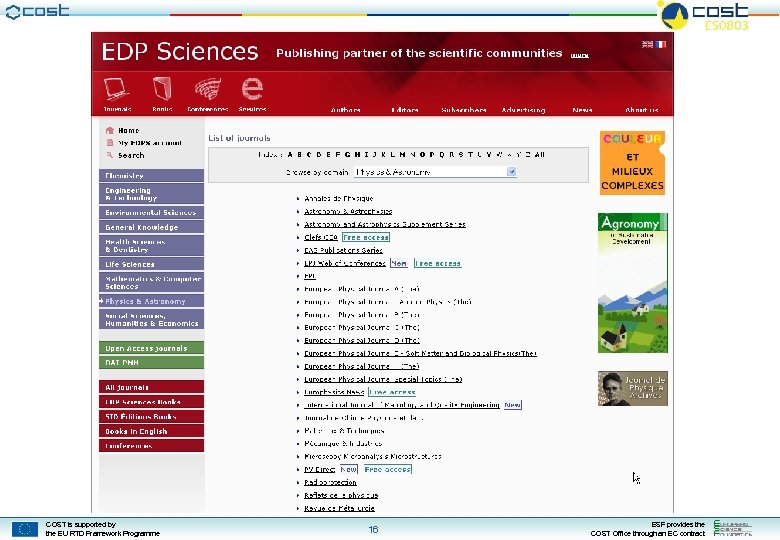Open the Authors menu
The image size is (780, 540).
tap(345, 110)
